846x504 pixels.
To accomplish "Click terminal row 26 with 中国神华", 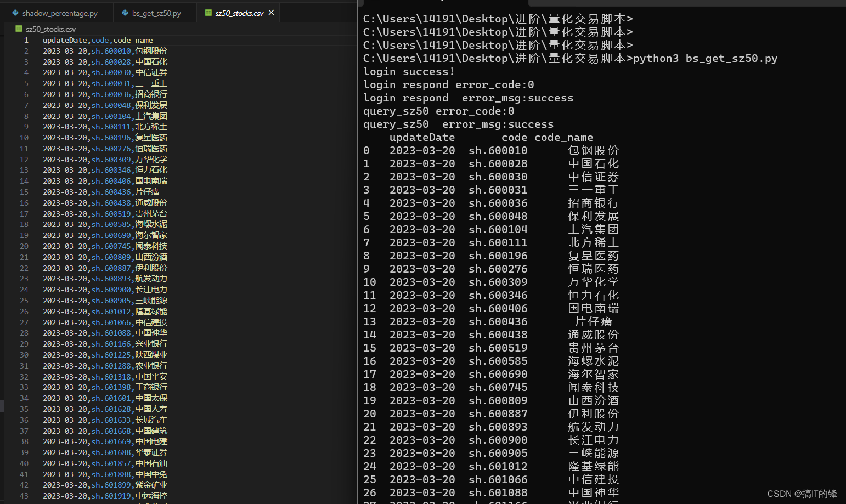I will click(491, 492).
